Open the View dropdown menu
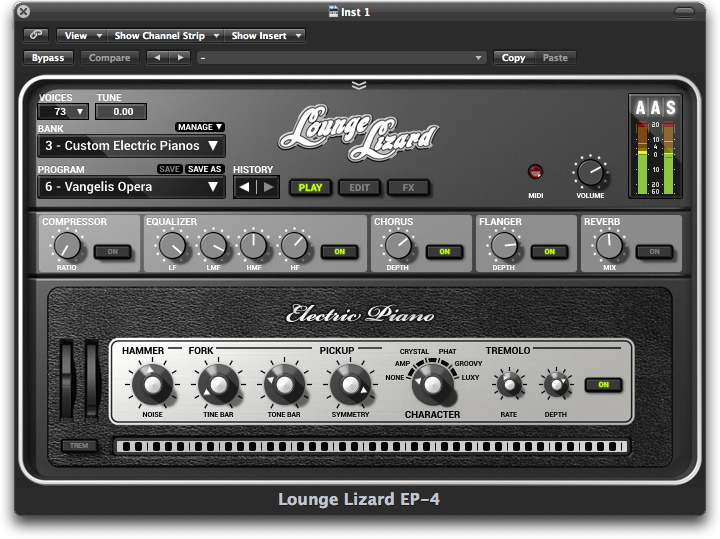 coord(82,35)
